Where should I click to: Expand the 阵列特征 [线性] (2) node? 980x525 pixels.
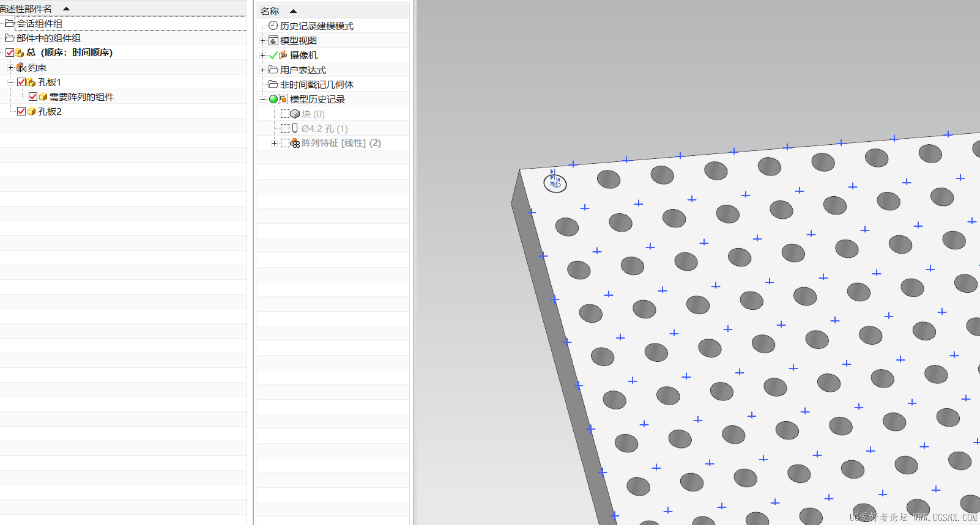click(x=274, y=143)
